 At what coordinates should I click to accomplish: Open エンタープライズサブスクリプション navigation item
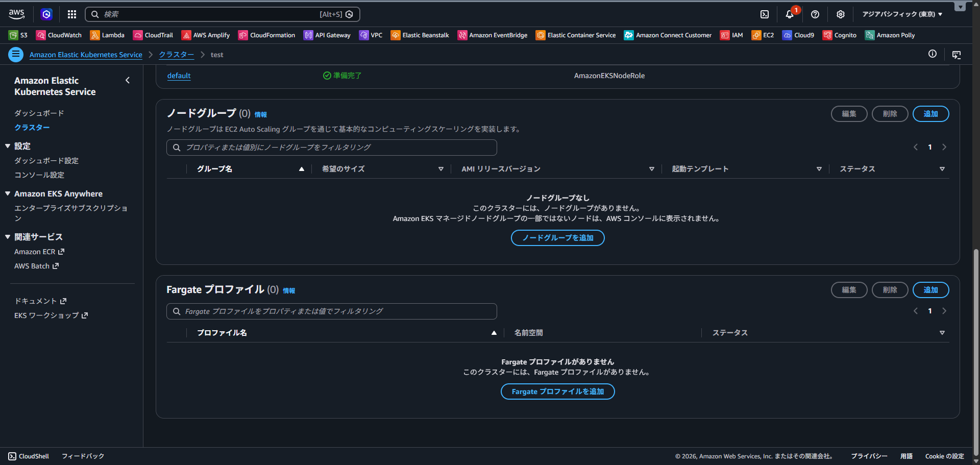pyautogui.click(x=71, y=213)
